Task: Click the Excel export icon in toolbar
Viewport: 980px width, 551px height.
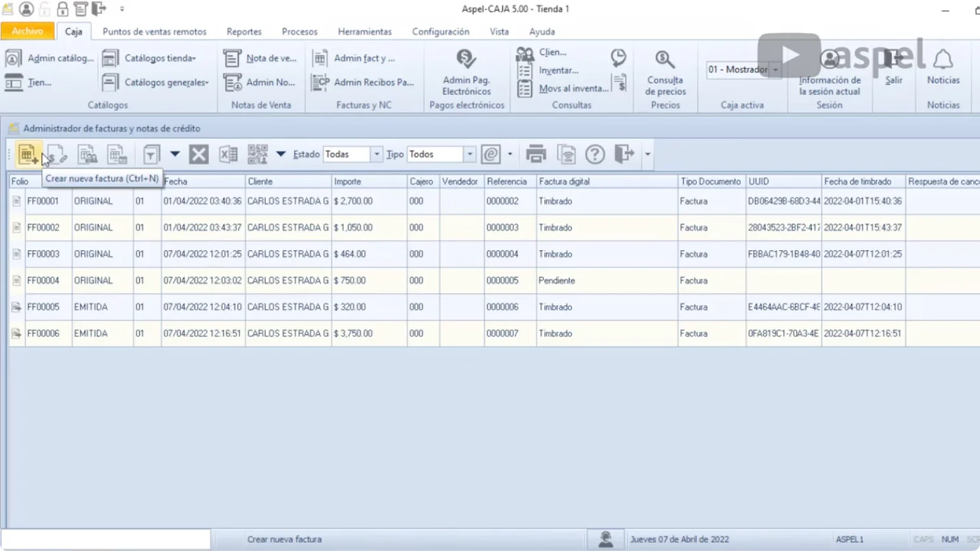Action: click(228, 154)
